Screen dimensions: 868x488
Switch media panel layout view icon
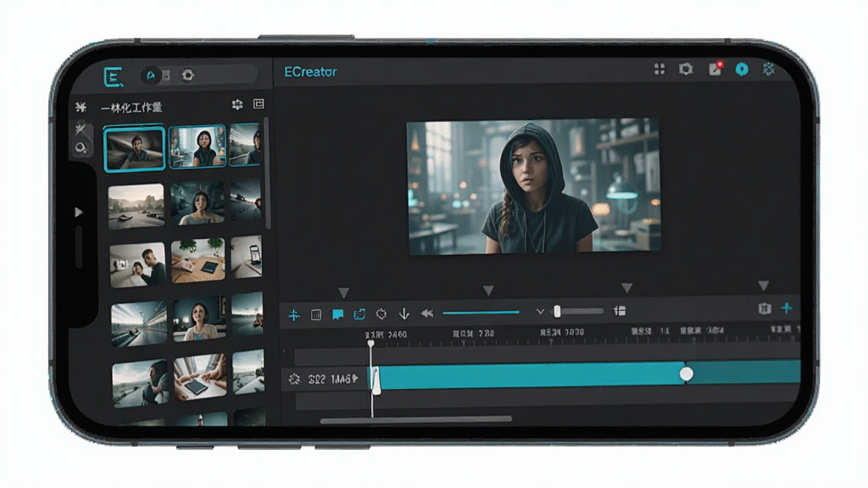(x=259, y=103)
